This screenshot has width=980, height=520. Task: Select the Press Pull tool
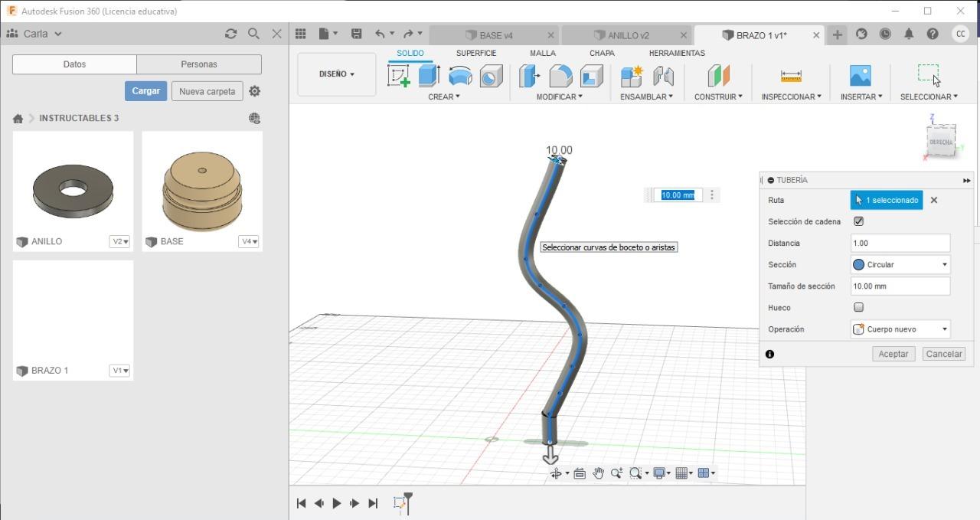point(529,76)
